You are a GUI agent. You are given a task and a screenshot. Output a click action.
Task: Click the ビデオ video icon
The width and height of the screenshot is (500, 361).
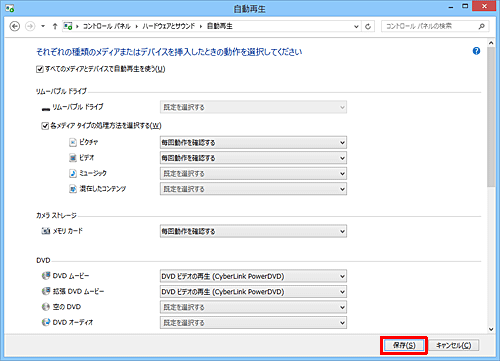coord(73,158)
